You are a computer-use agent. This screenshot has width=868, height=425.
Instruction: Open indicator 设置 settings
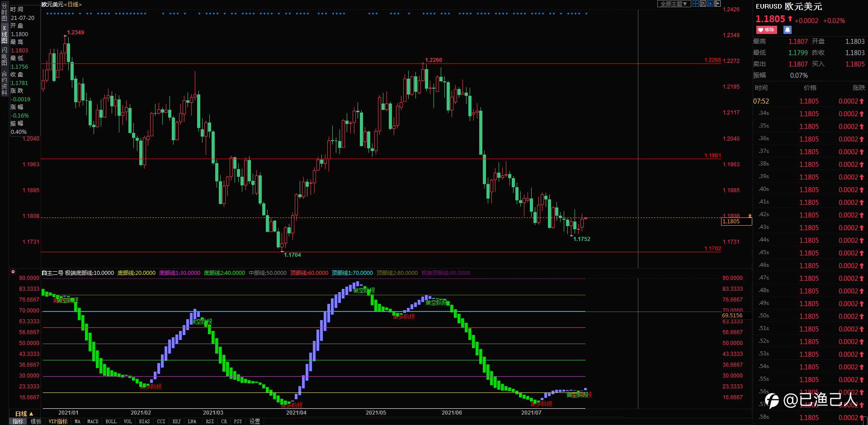point(255,421)
